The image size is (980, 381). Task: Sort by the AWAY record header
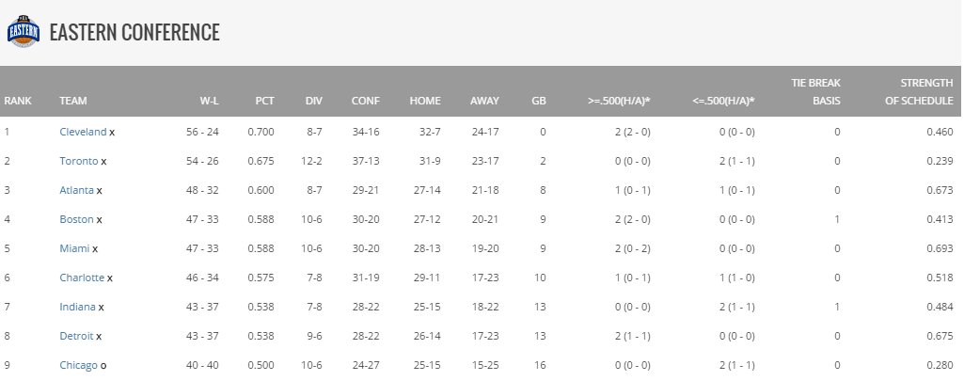point(484,101)
